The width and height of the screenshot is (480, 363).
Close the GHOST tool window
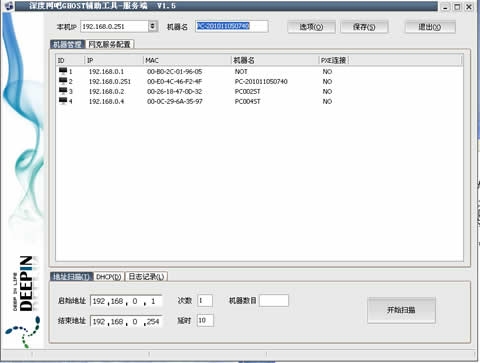tap(469, 7)
